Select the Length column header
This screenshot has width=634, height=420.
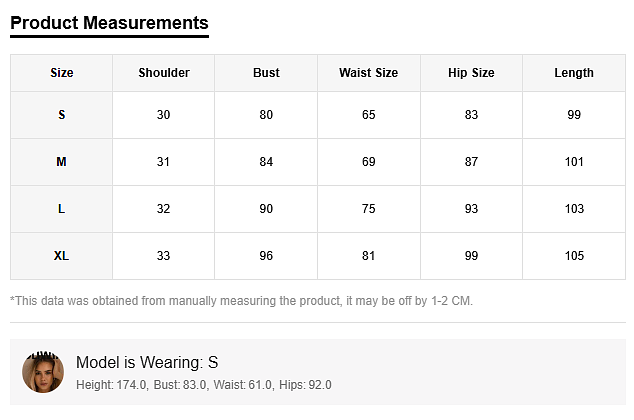(574, 73)
